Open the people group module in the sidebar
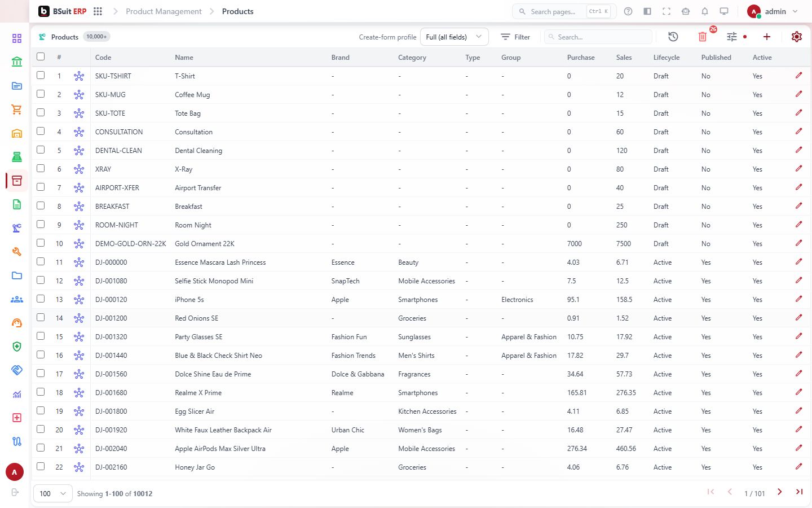The image size is (812, 508). pyautogui.click(x=17, y=299)
